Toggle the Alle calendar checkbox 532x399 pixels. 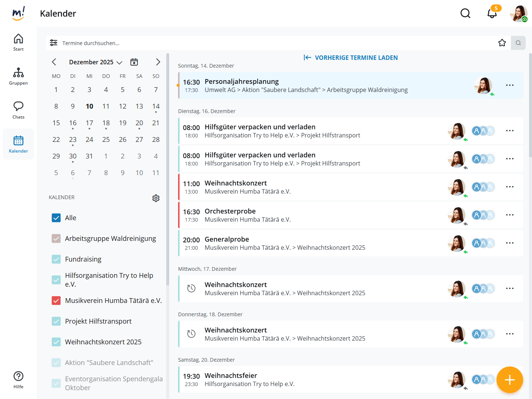coord(56,218)
